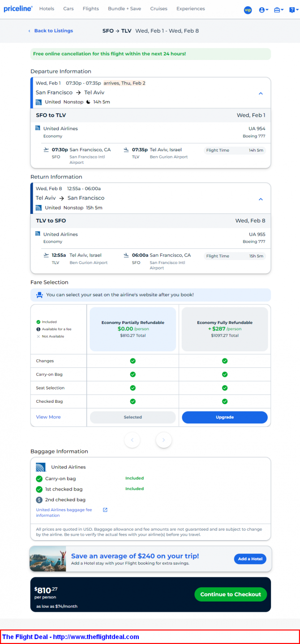Click Changes checkmark under Fully Refundable

coord(225,361)
